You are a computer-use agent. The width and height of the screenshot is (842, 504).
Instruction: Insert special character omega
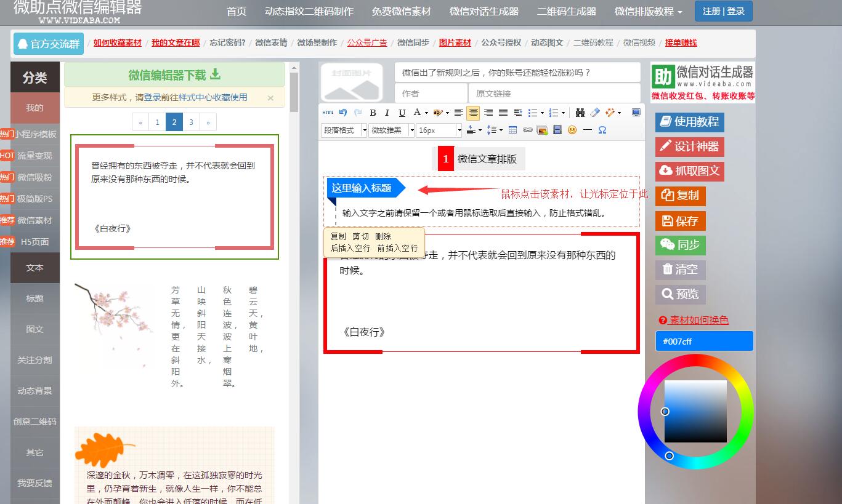click(x=602, y=130)
